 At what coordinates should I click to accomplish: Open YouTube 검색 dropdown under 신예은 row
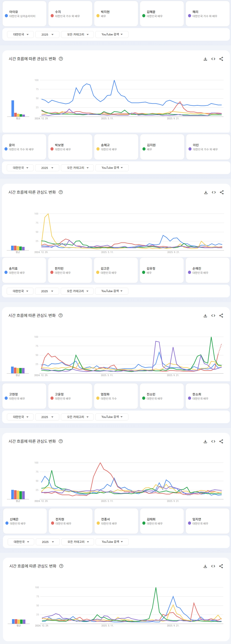tap(112, 542)
